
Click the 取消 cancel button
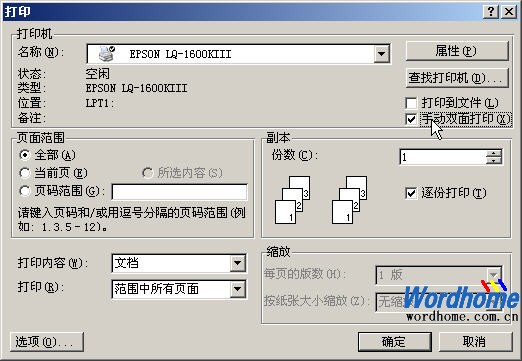point(475,342)
